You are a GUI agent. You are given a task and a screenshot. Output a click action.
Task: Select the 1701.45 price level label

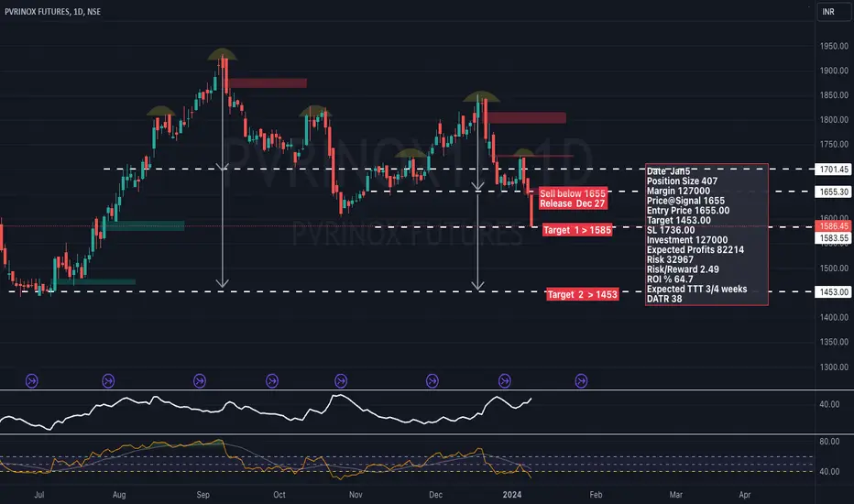click(833, 170)
